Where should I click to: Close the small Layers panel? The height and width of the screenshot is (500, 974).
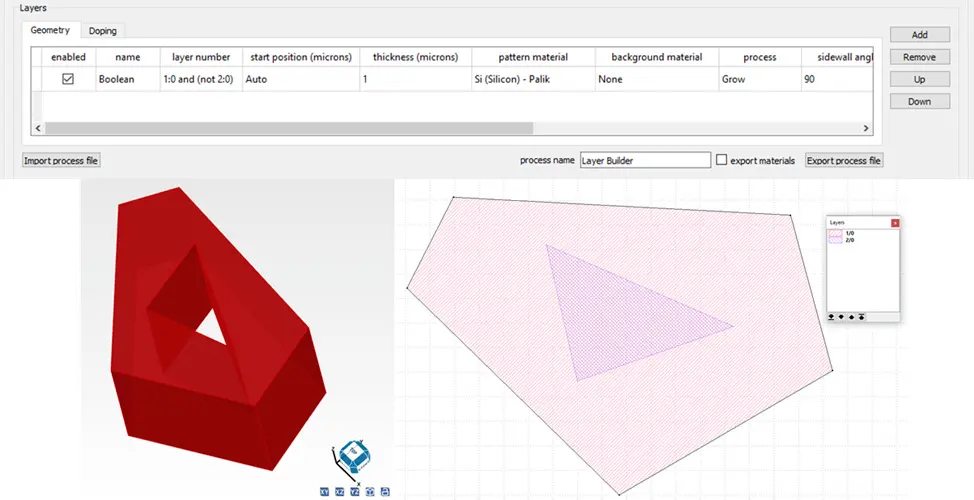(895, 223)
